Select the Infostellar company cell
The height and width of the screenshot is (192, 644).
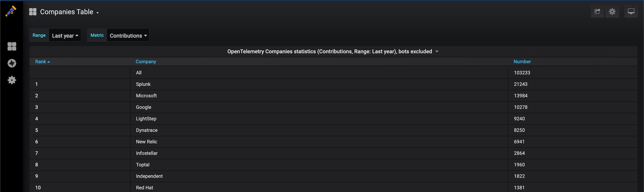[x=319, y=153]
